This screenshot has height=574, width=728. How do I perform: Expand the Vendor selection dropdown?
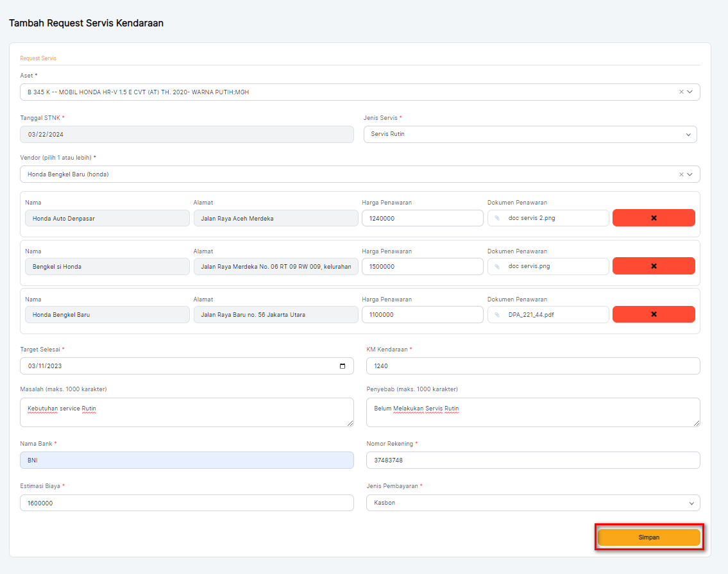[x=690, y=174]
